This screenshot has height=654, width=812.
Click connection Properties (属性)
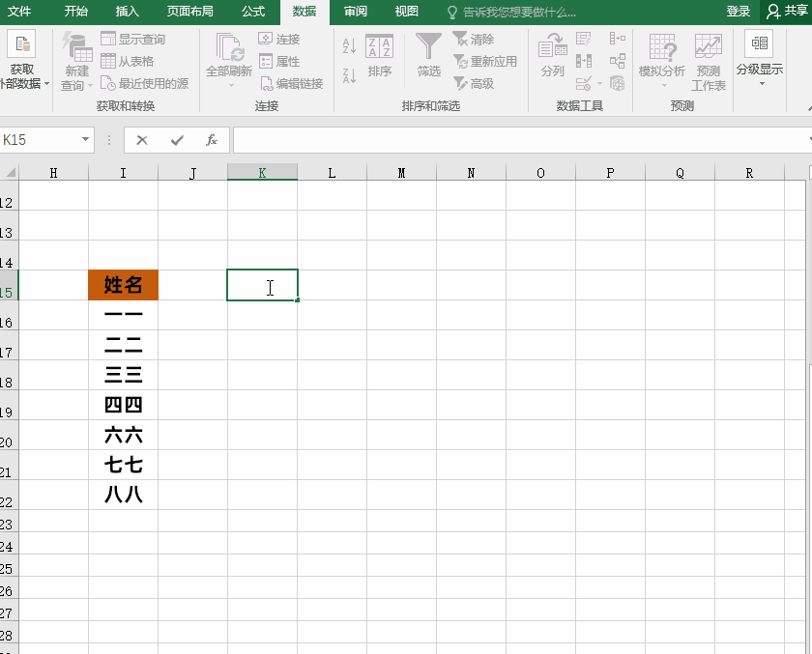(x=279, y=61)
